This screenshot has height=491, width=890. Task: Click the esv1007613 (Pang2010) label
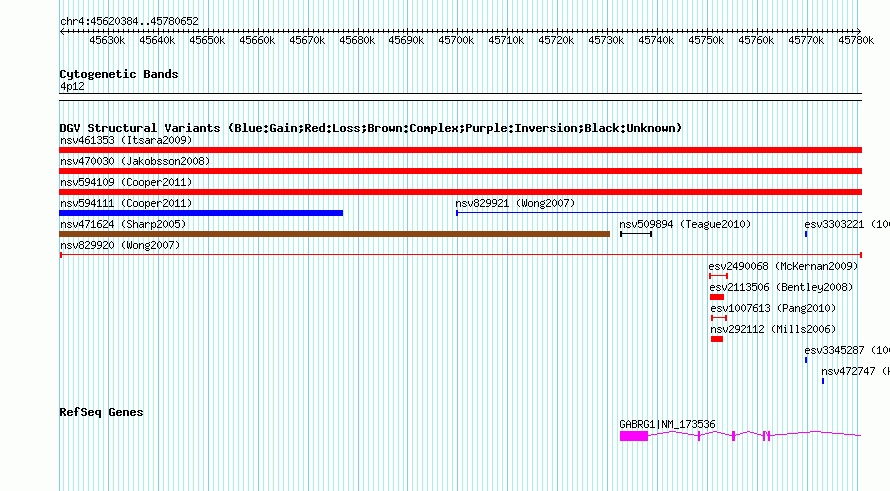774,308
